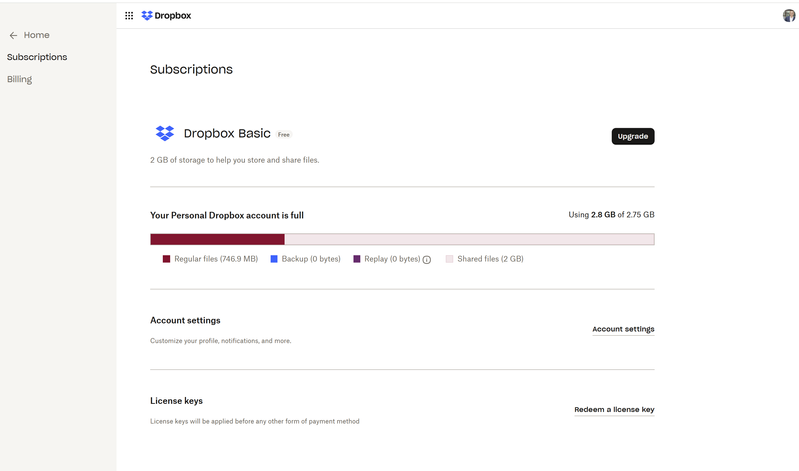Click the storage usage bar
The image size is (799, 471).
(402, 239)
